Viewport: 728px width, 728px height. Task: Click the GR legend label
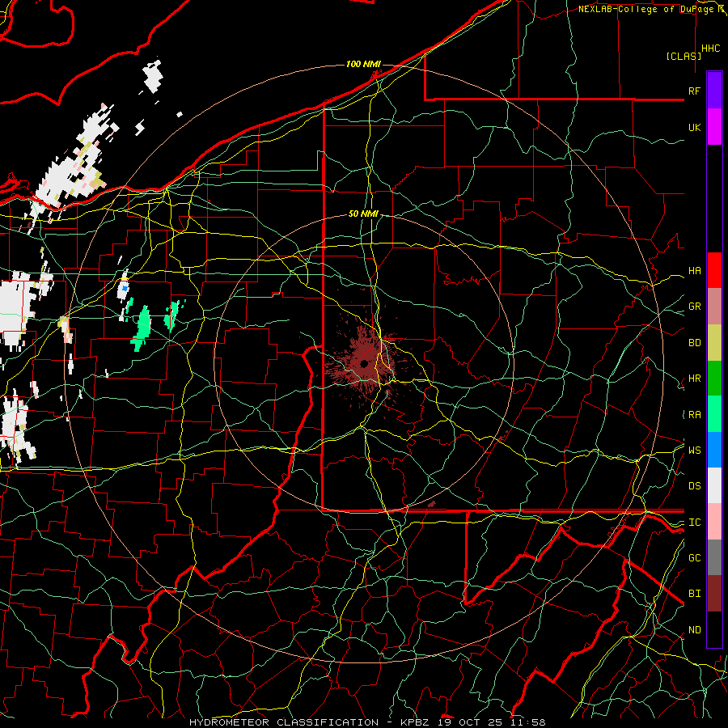[x=695, y=307]
